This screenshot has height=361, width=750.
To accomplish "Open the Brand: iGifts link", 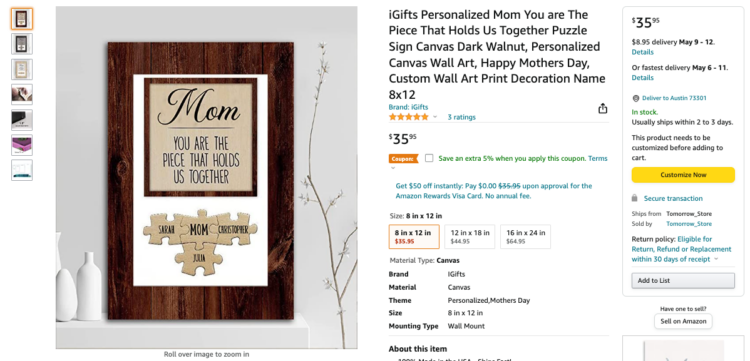I will [408, 107].
